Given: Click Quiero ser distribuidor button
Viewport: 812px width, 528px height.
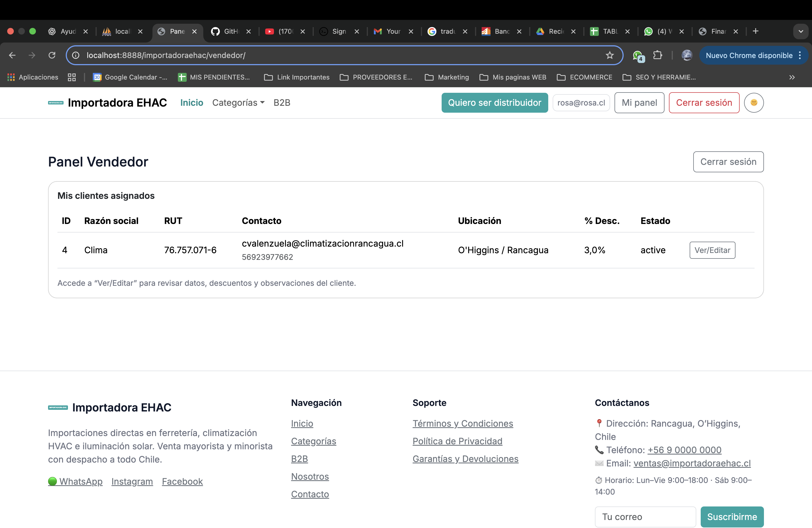Looking at the screenshot, I should [x=494, y=103].
